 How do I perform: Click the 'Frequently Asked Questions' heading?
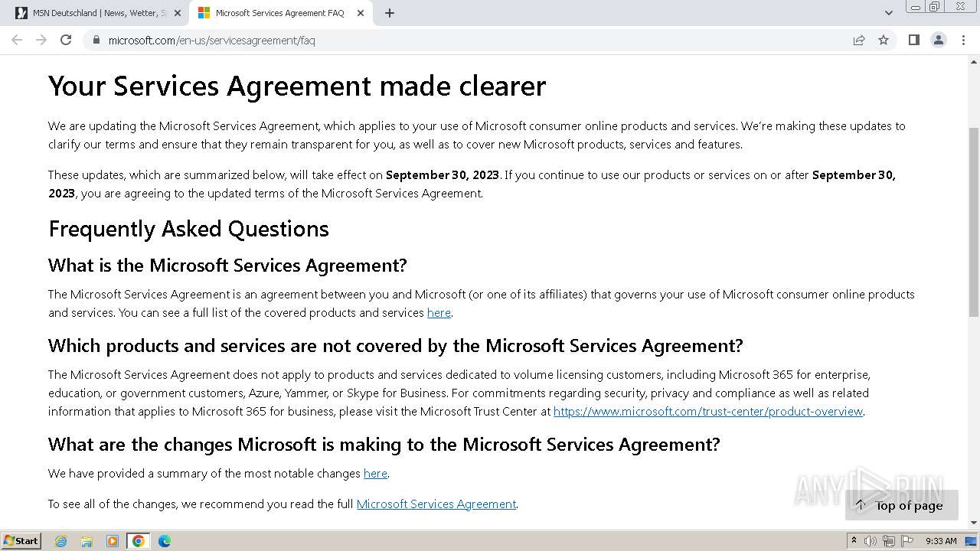[188, 229]
